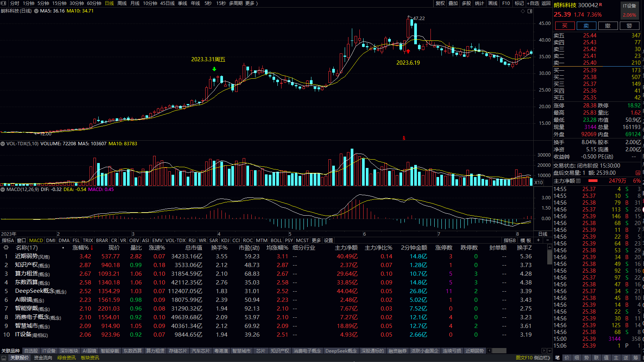Select the MACD indicator
Screen dimensions: 644x362
coord(36,240)
